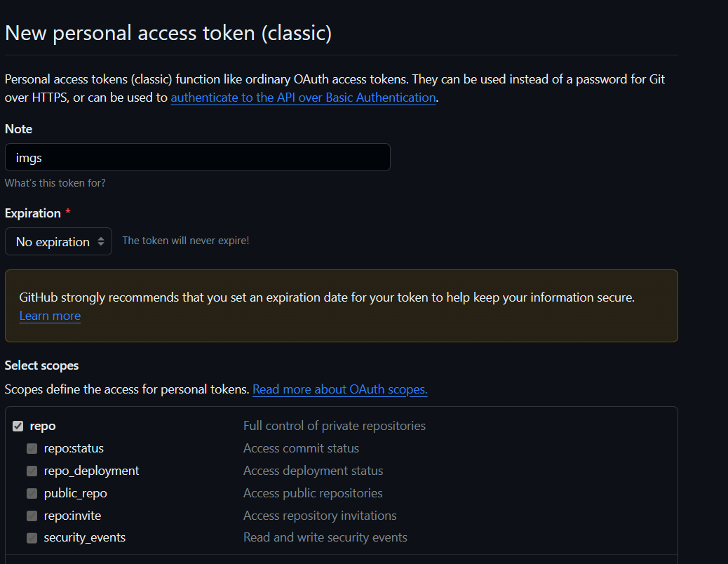This screenshot has width=728, height=564.
Task: Click the 'Expiration' field label
Action: click(x=33, y=213)
